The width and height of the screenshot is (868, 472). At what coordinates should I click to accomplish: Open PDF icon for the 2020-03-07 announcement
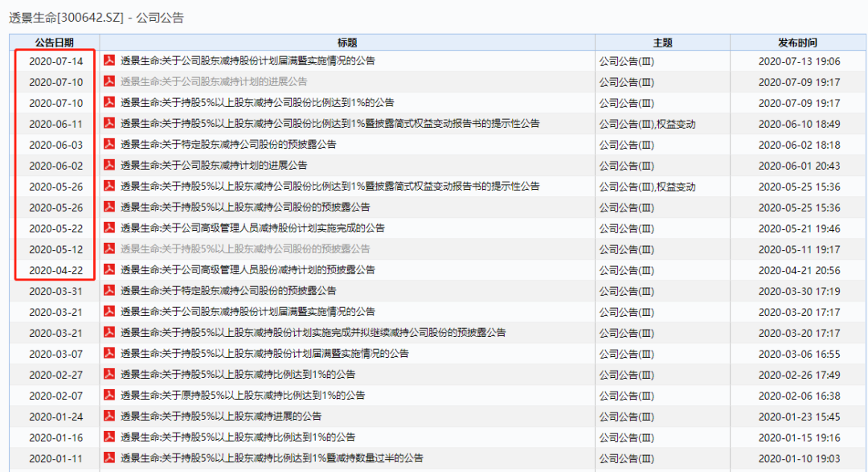click(109, 354)
